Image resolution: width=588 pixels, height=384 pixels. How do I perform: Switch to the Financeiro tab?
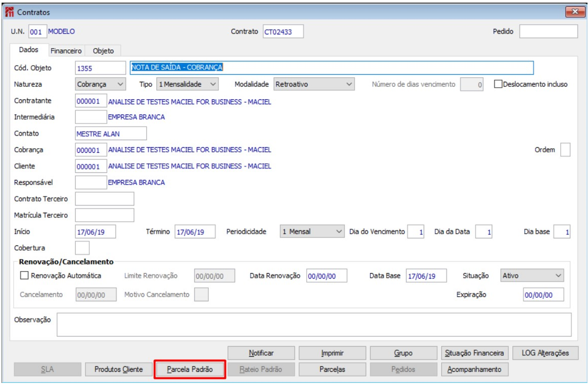pyautogui.click(x=66, y=50)
